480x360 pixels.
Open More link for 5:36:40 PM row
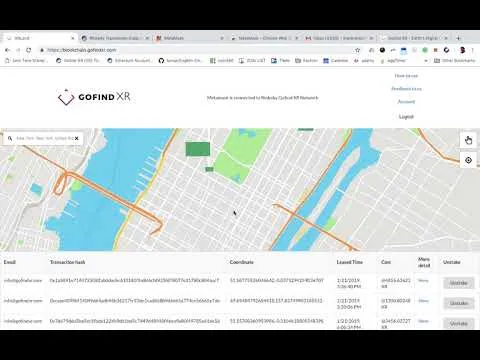[x=423, y=280]
